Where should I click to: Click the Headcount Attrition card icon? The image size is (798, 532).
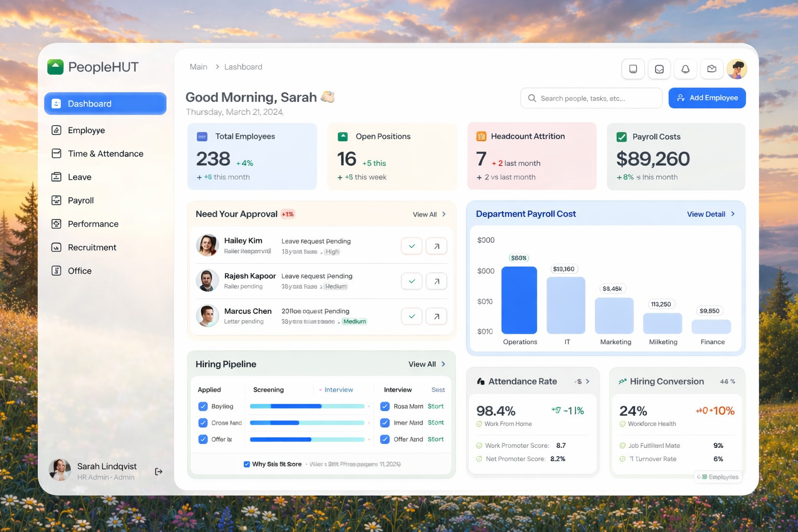click(x=481, y=136)
